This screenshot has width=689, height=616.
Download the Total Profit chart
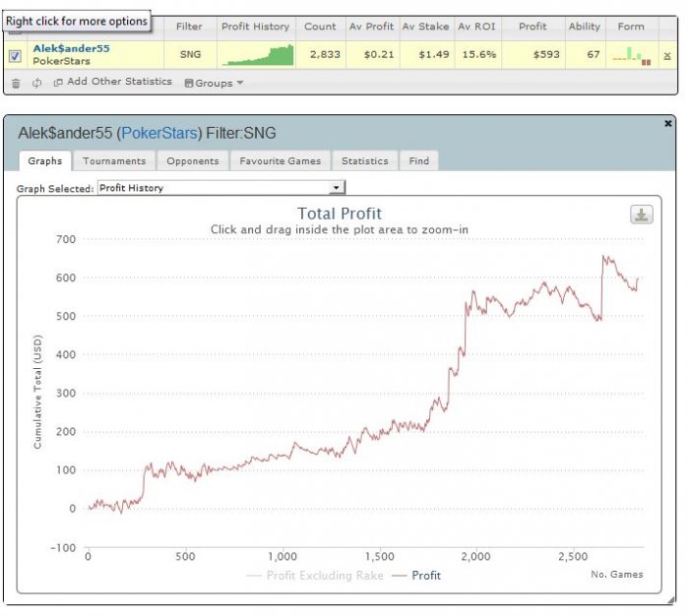[641, 215]
